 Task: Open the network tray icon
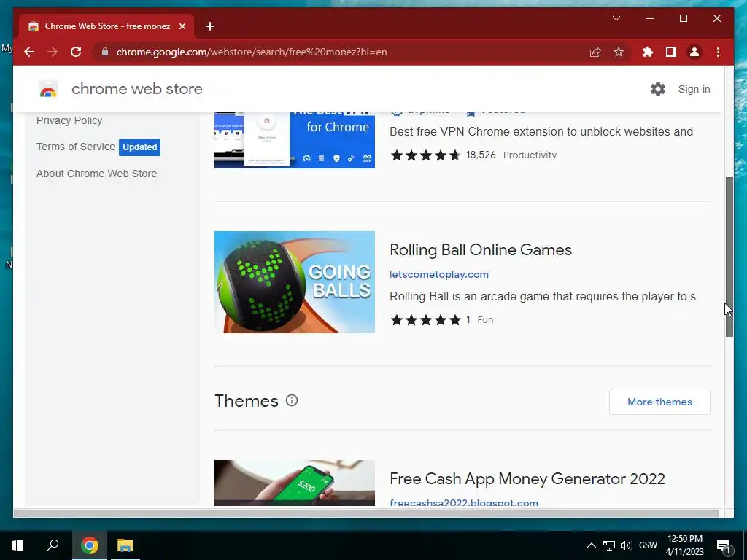609,545
